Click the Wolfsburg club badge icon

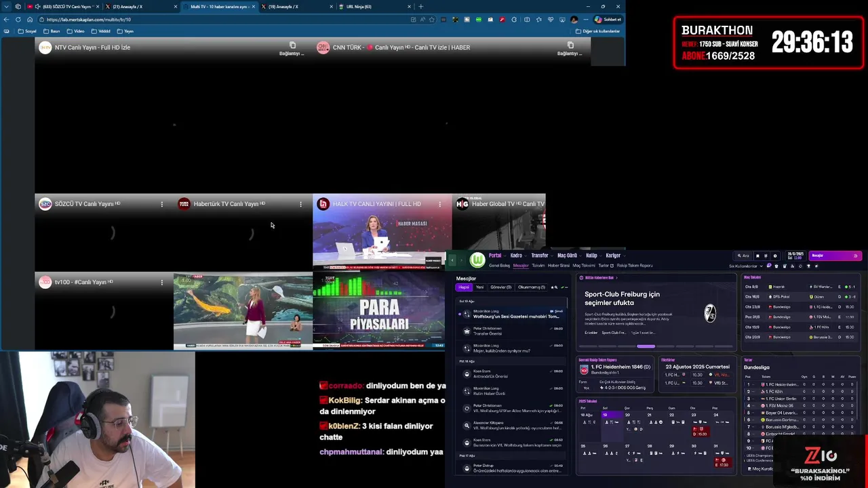click(477, 260)
